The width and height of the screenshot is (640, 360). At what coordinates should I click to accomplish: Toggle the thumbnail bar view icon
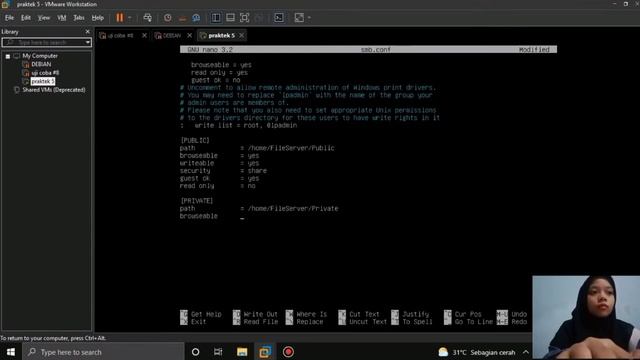(x=230, y=18)
